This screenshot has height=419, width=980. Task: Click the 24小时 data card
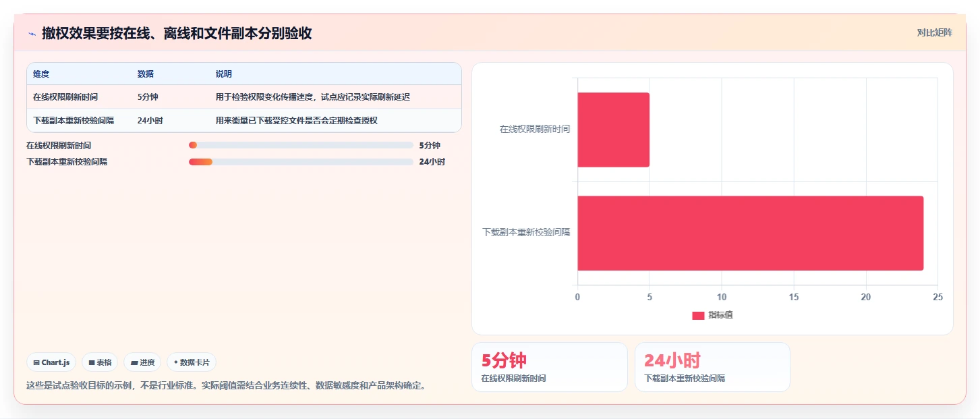[x=712, y=367]
